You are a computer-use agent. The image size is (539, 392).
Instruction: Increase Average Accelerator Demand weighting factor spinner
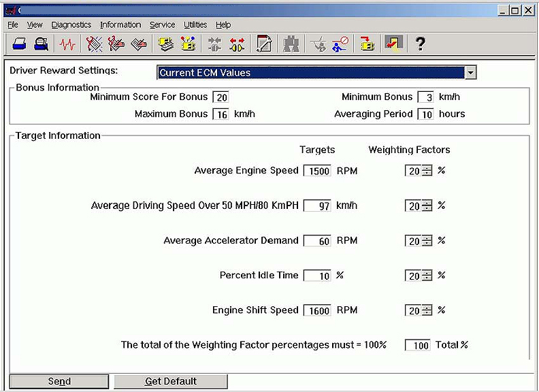tap(427, 238)
